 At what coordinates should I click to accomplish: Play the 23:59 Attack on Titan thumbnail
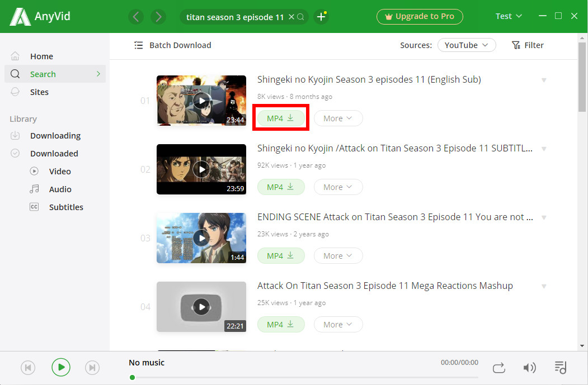(201, 169)
